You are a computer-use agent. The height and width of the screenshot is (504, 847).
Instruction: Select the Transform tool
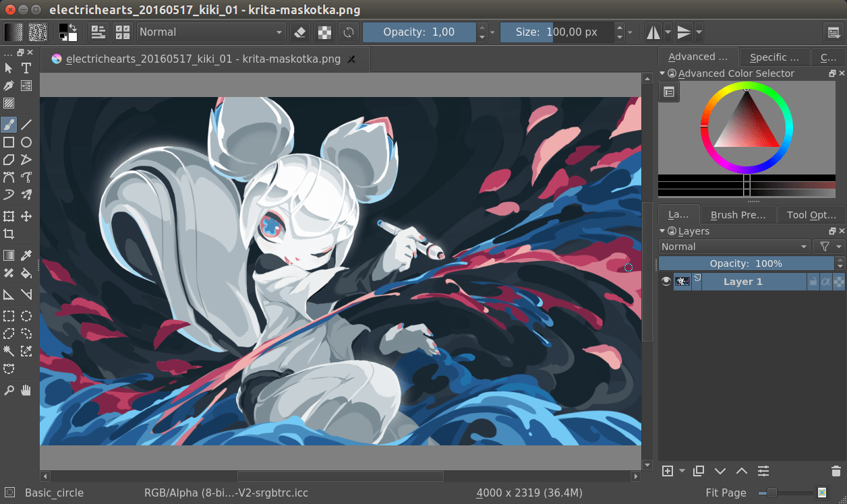[9, 216]
